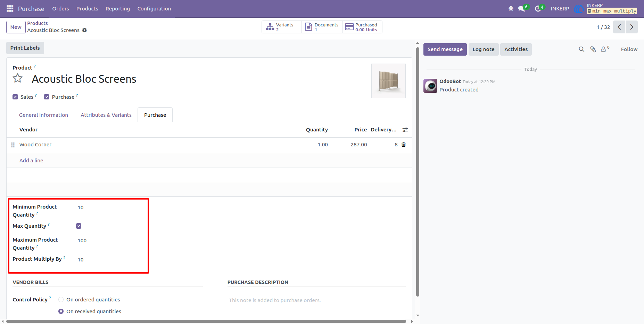This screenshot has width=644, height=324.
Task: Click the Log note button
Action: 484,49
